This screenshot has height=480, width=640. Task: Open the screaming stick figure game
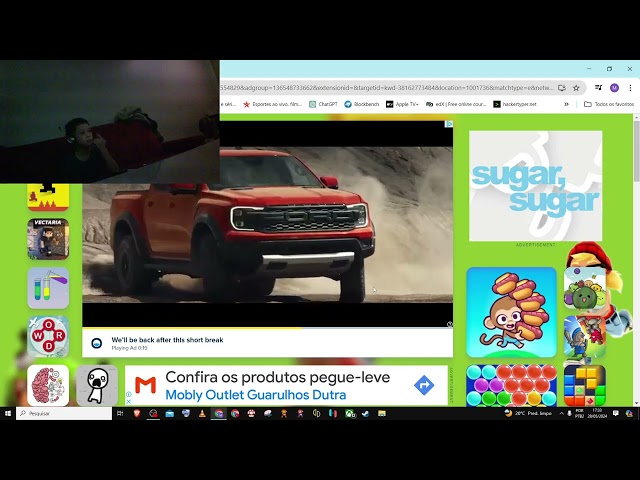[x=97, y=385]
